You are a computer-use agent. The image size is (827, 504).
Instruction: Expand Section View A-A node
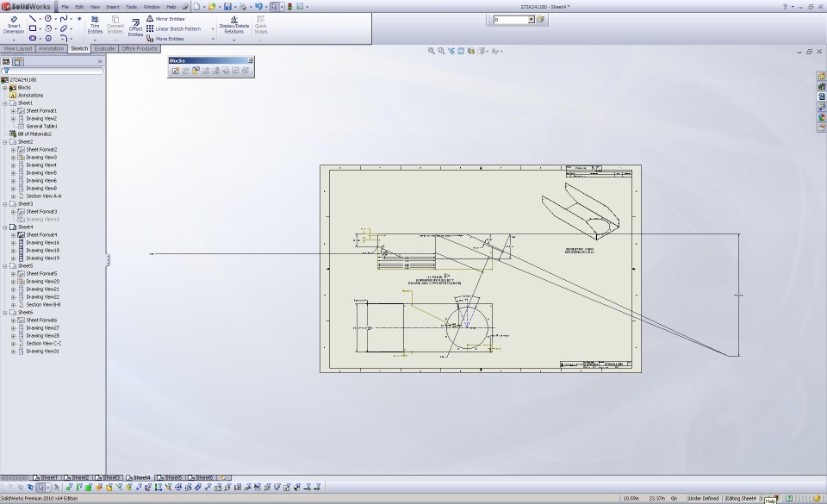(13, 196)
